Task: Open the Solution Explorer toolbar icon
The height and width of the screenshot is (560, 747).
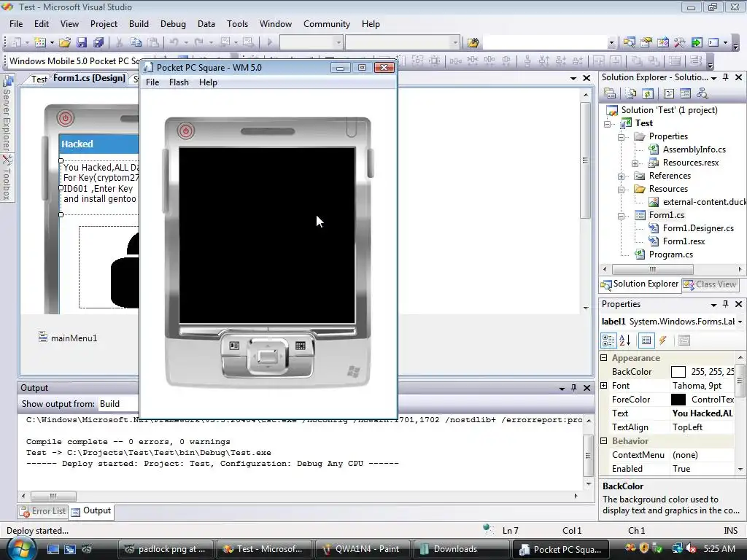Action: click(629, 43)
